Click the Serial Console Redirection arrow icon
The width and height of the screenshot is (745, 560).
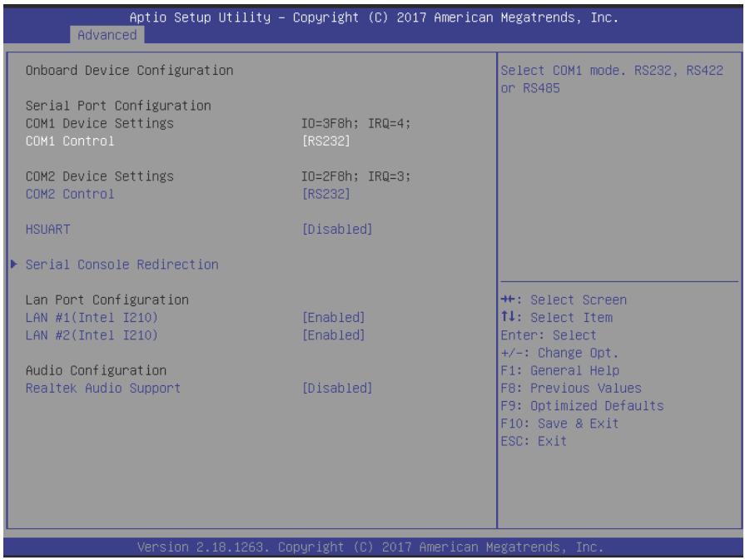coord(14,264)
